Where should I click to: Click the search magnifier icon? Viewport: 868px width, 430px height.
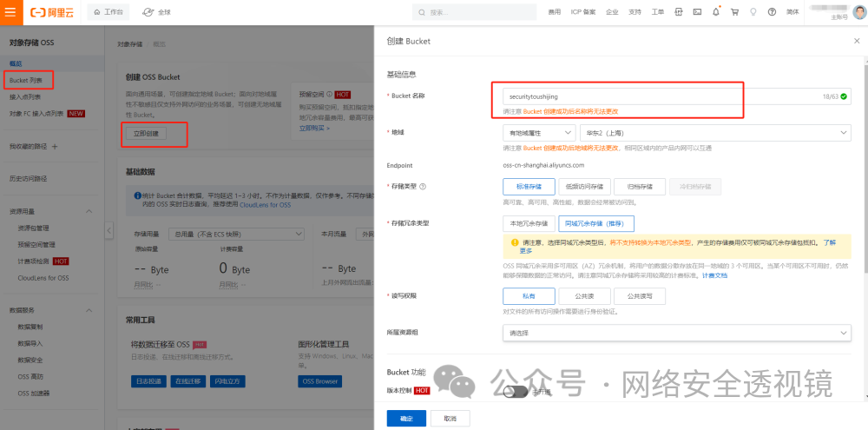(423, 12)
